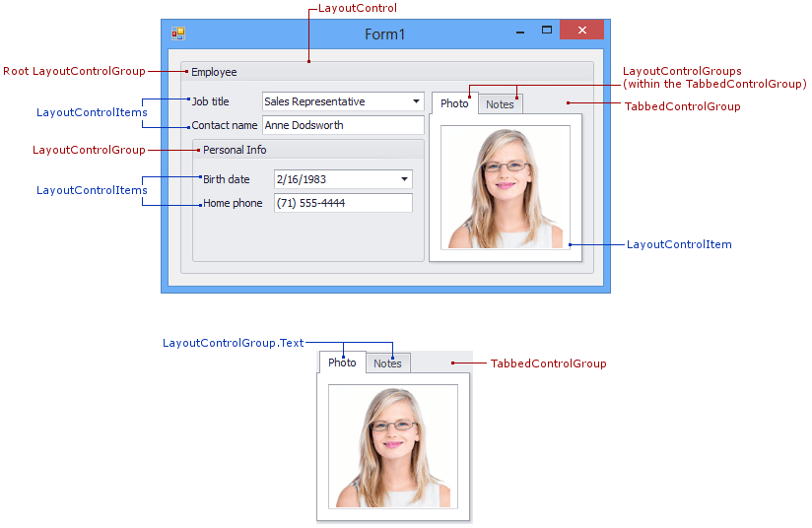Click the Home phone label
The image size is (812, 528).
(x=233, y=203)
